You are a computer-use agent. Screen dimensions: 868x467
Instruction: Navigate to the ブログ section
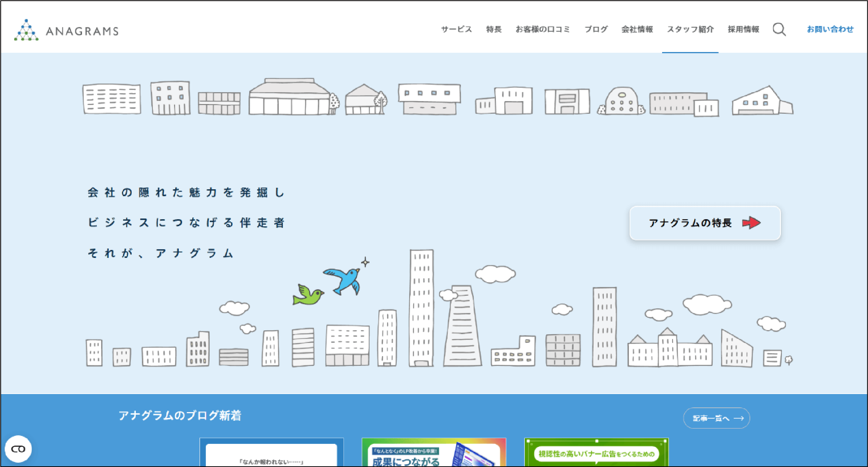pyautogui.click(x=596, y=29)
